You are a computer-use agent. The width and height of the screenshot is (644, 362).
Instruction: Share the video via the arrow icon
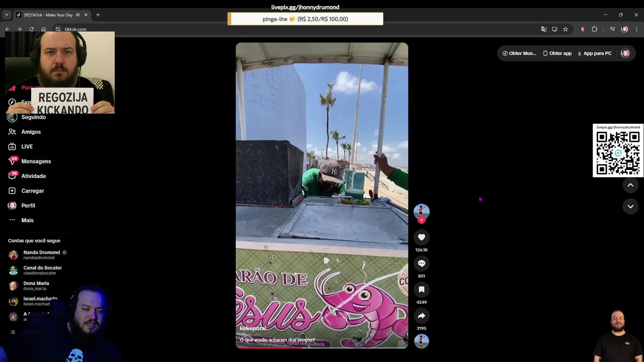pyautogui.click(x=422, y=316)
